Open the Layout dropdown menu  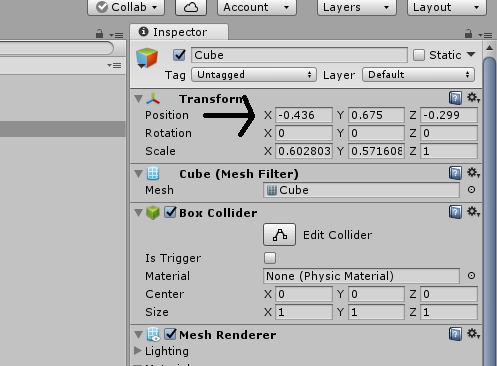447,7
